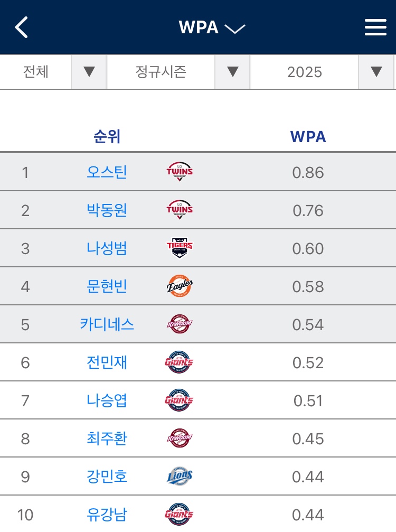396x532 pixels.
Task: Click the Giants logo beside 전민재
Action: point(179,362)
